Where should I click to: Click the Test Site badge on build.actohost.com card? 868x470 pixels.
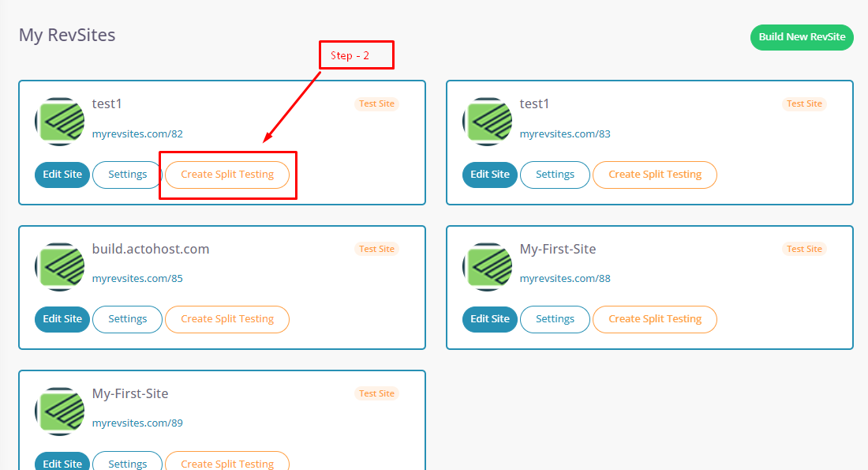(376, 248)
